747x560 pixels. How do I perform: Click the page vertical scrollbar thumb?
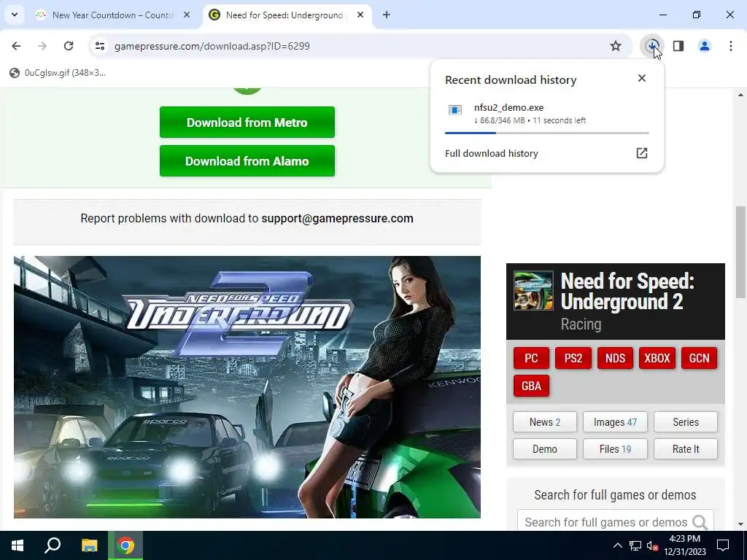coord(740,252)
